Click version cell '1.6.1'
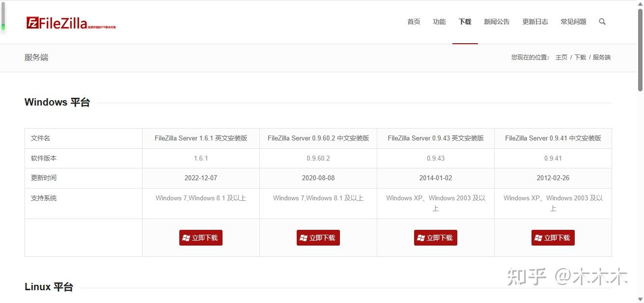 (x=201, y=158)
